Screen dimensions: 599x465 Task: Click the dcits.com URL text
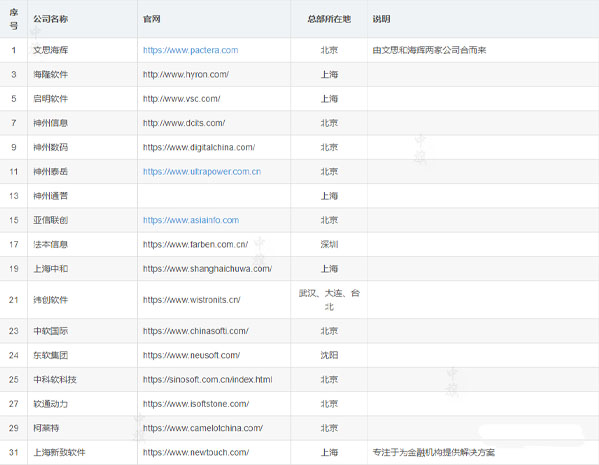[x=184, y=123]
